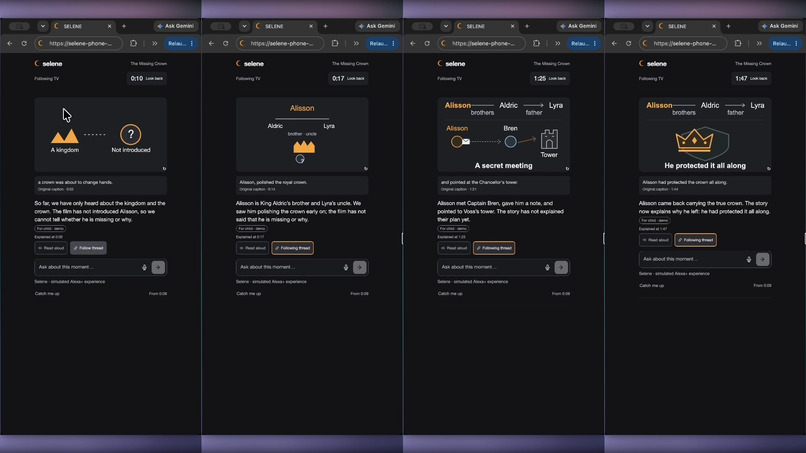
Task: Send the question in the 1:25 window
Action: [561, 267]
